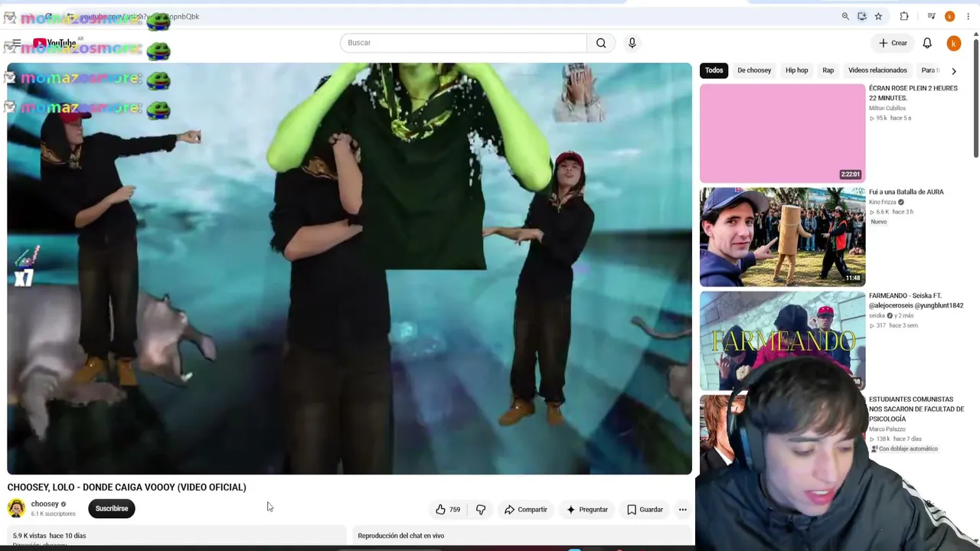Start voice search with the microphone
Screen dimensions: 980x551
[632, 43]
